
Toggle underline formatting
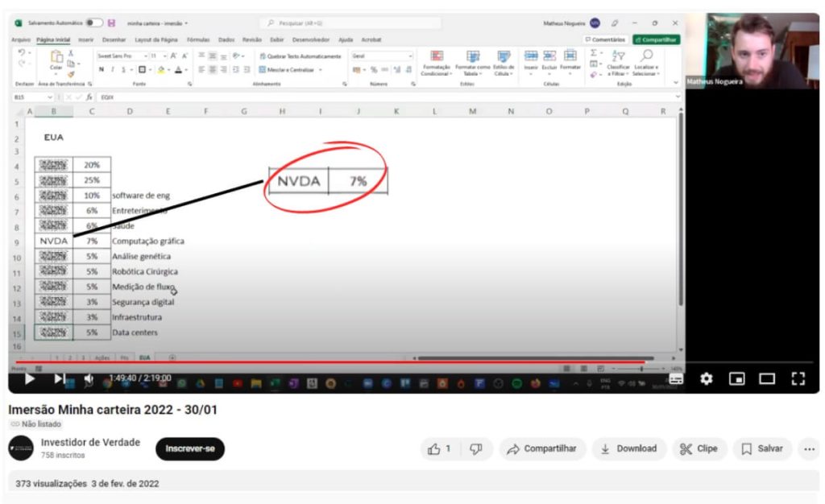123,69
